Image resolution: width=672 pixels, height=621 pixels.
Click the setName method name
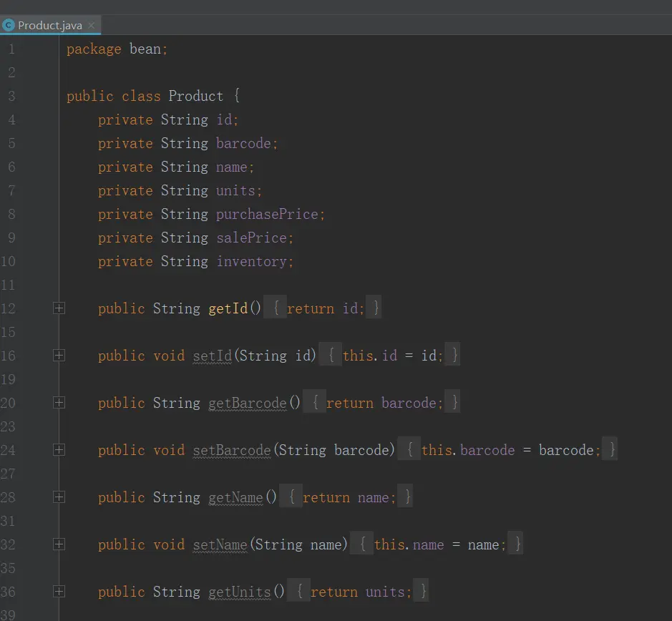(x=220, y=544)
